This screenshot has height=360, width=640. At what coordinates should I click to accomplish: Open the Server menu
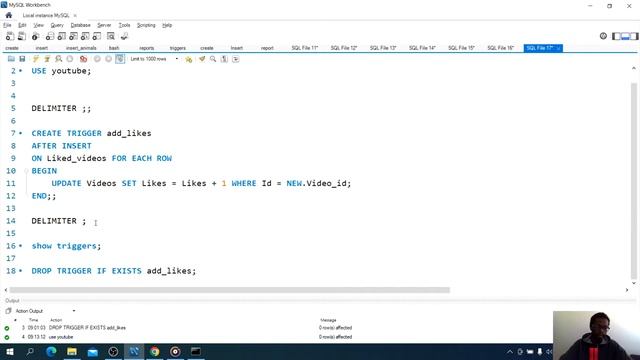coord(104,25)
